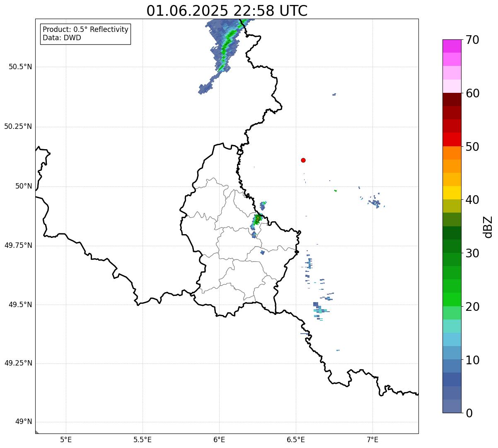
Task: Click the title '01.06.2025 22:58 UTC'
Action: [227, 11]
